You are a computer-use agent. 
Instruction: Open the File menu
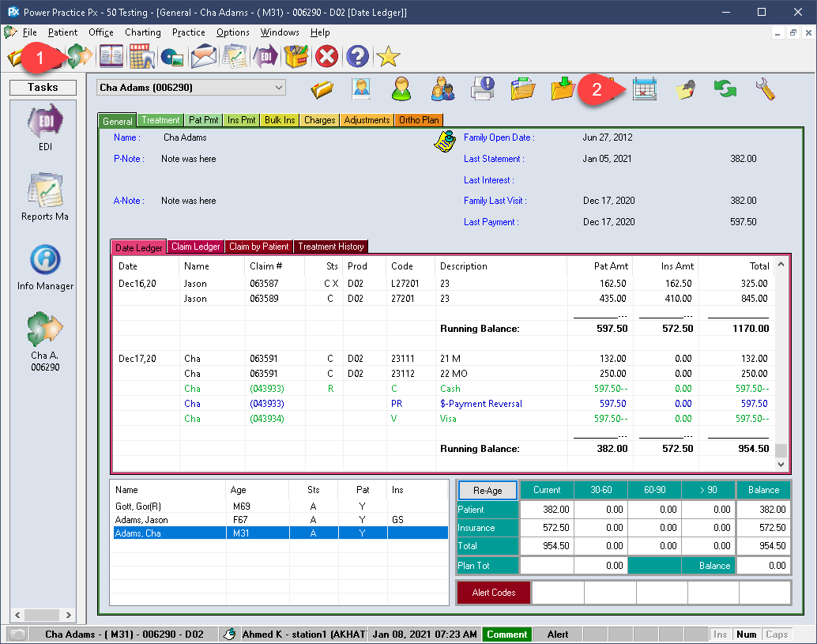(30, 32)
